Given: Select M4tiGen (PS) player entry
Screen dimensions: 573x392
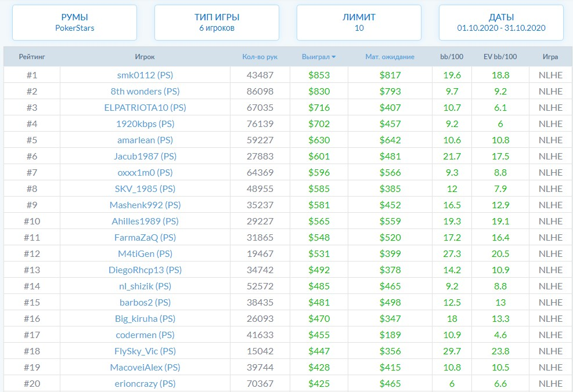Looking at the screenshot, I should [145, 254].
